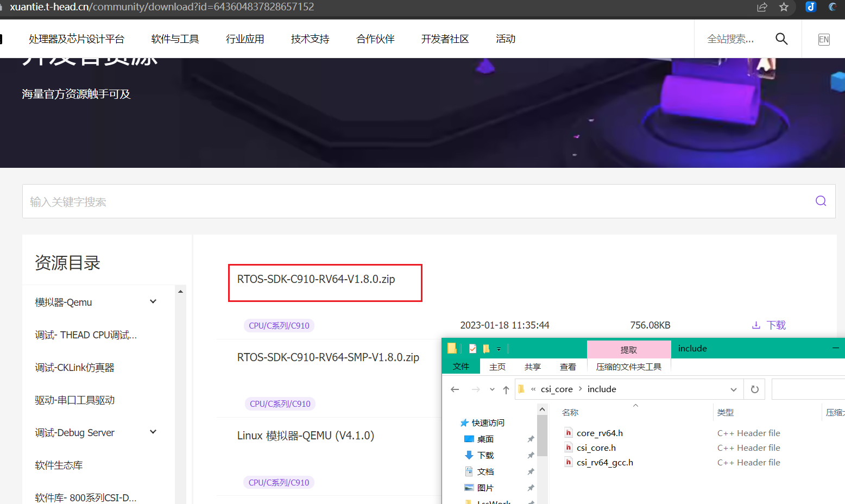
Task: Go forward in Explorer navigation
Action: click(x=476, y=389)
